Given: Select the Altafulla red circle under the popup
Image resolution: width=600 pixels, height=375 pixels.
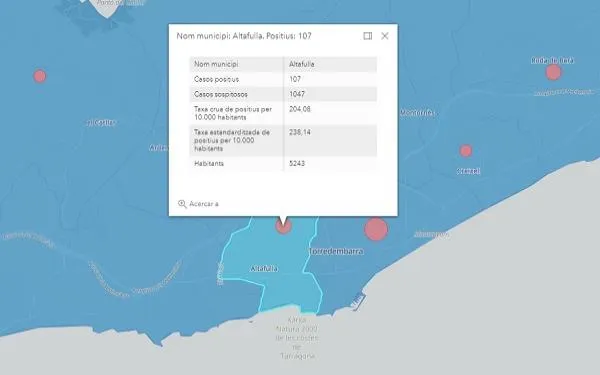Looking at the screenshot, I should 284,226.
